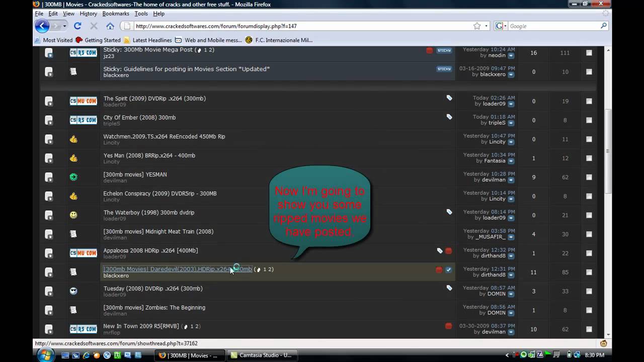Go to last post by neodin icon

click(511, 55)
